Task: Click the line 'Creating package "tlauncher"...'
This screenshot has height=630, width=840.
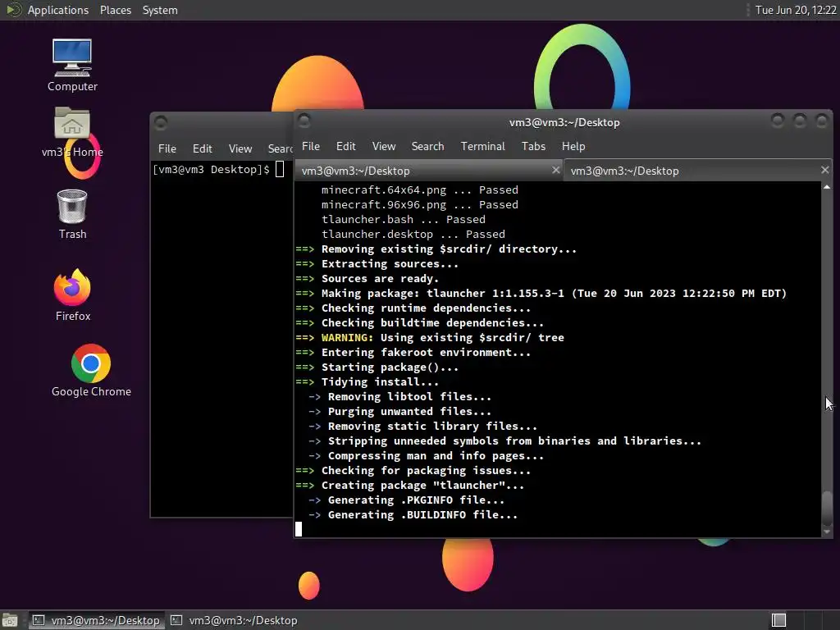Action: [x=422, y=486]
